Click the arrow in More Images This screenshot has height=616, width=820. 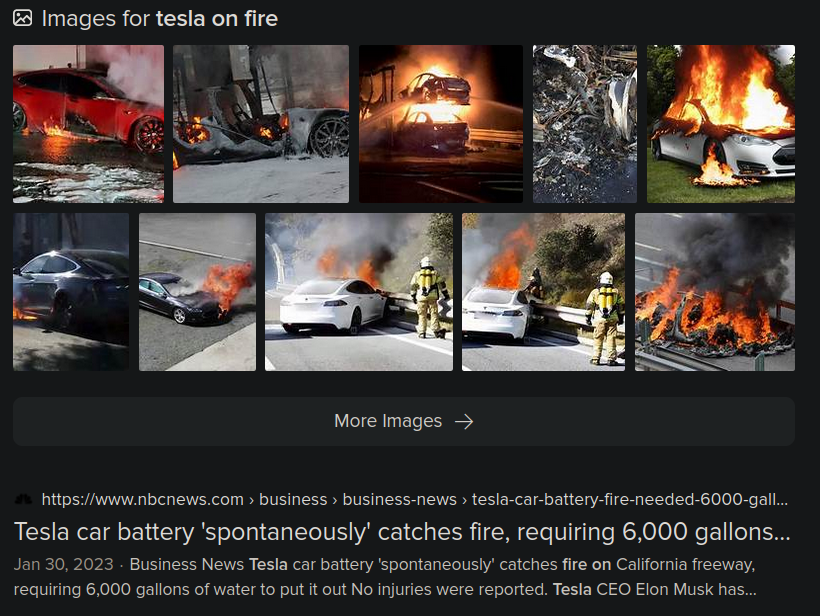[464, 421]
